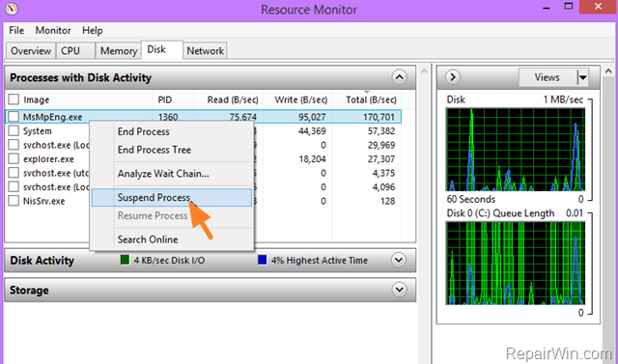Maximize the Resource Monitor window
This screenshot has height=364, width=618.
569,7
